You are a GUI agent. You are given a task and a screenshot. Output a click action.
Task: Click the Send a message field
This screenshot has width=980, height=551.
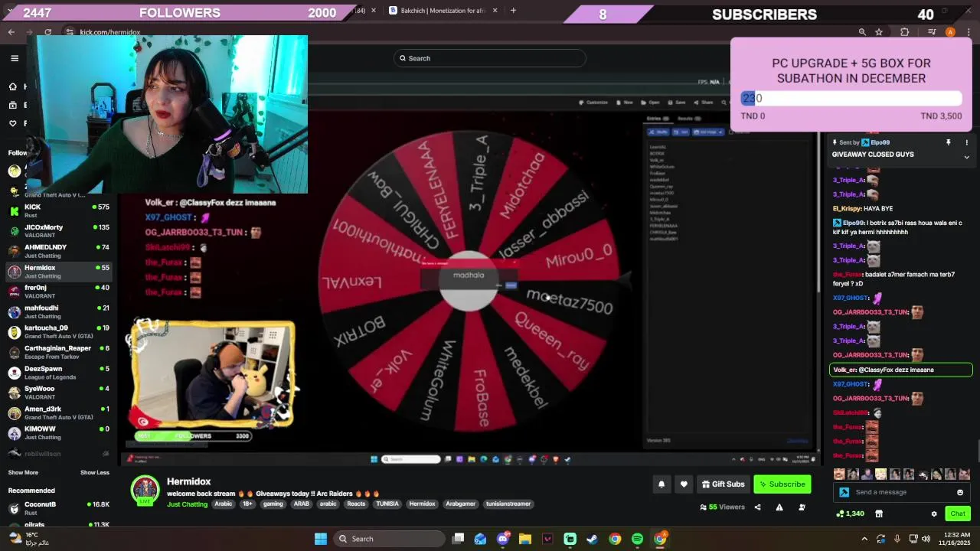tap(902, 492)
